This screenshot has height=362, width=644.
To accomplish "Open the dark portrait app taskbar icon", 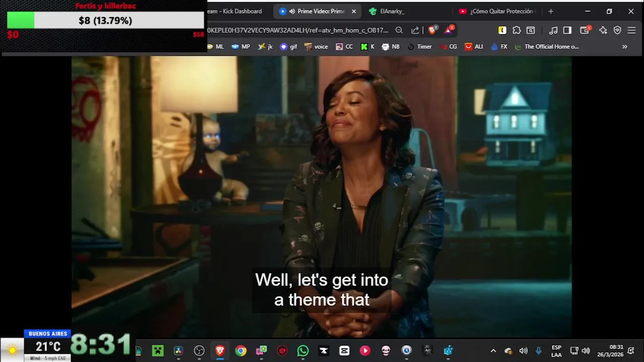I will [427, 350].
